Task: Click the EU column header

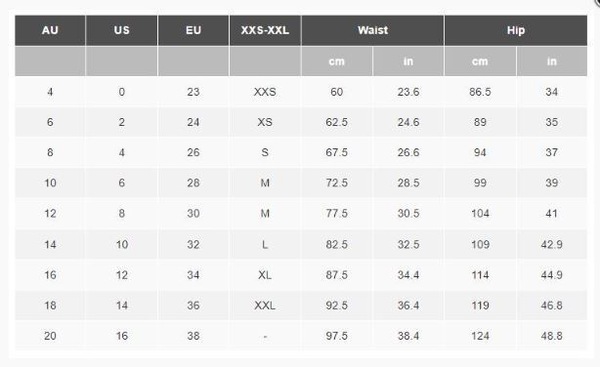Action: (193, 30)
